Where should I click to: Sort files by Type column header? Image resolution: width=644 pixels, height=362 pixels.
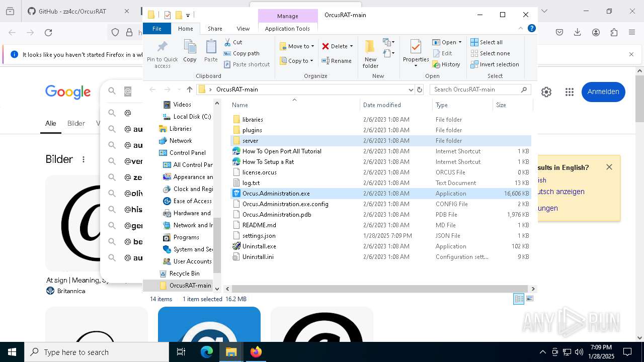[x=462, y=105]
